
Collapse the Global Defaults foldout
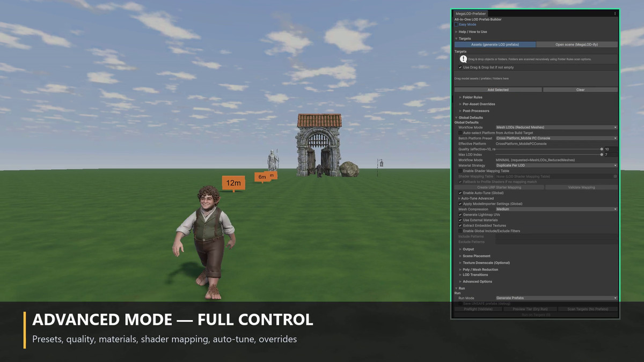pos(456,117)
